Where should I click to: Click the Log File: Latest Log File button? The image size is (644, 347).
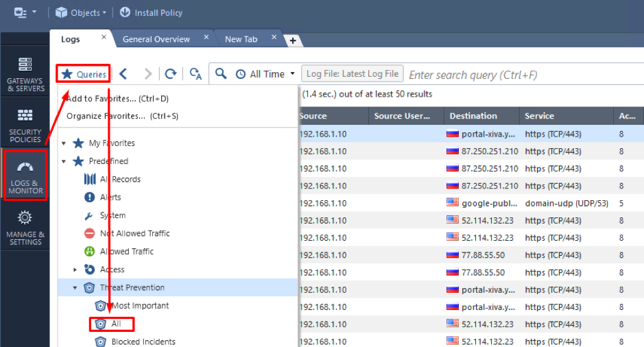[x=353, y=74]
